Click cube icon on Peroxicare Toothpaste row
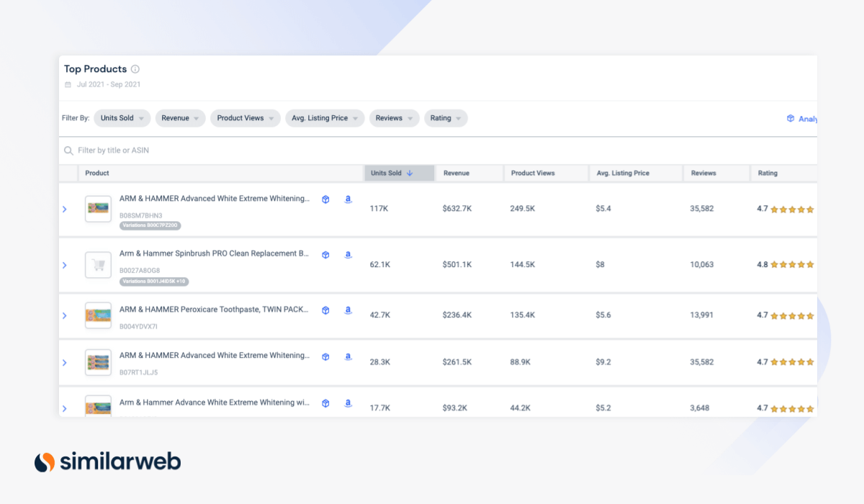Screen dimensions: 864x504 click(x=325, y=310)
